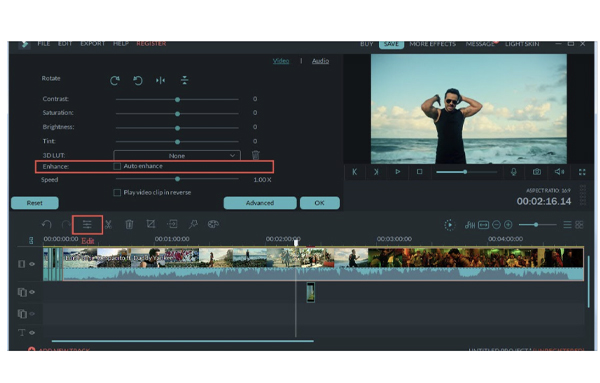Viewport: 600px width, 383px height.
Task: Click the redo arrow in timeline toolbar
Action: click(x=66, y=225)
